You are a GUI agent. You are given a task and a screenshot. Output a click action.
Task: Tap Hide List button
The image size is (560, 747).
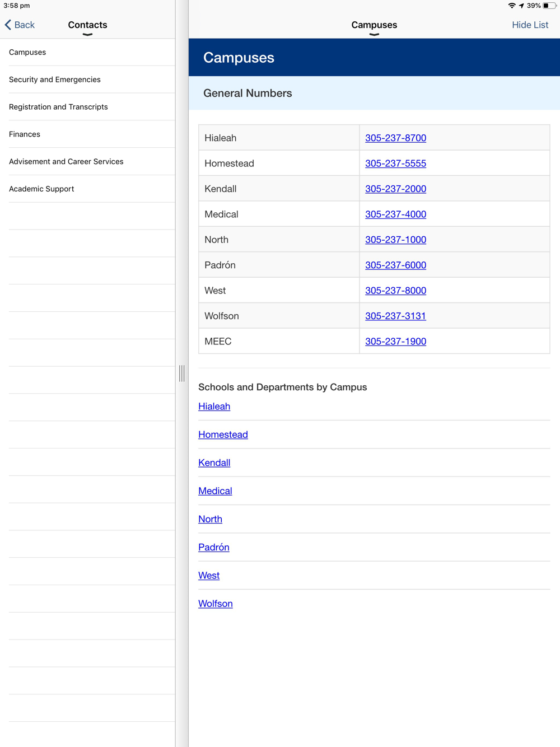pyautogui.click(x=530, y=25)
